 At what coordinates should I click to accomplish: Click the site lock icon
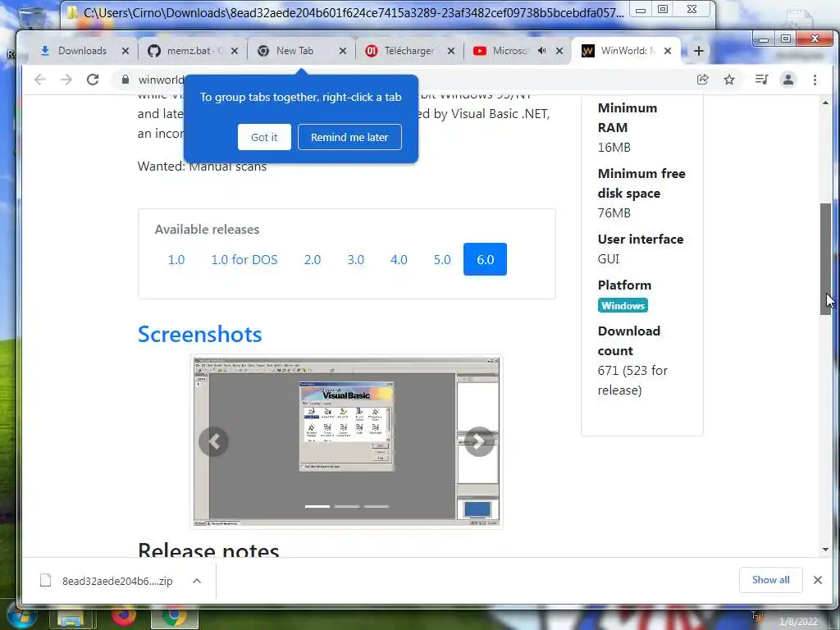(126, 80)
